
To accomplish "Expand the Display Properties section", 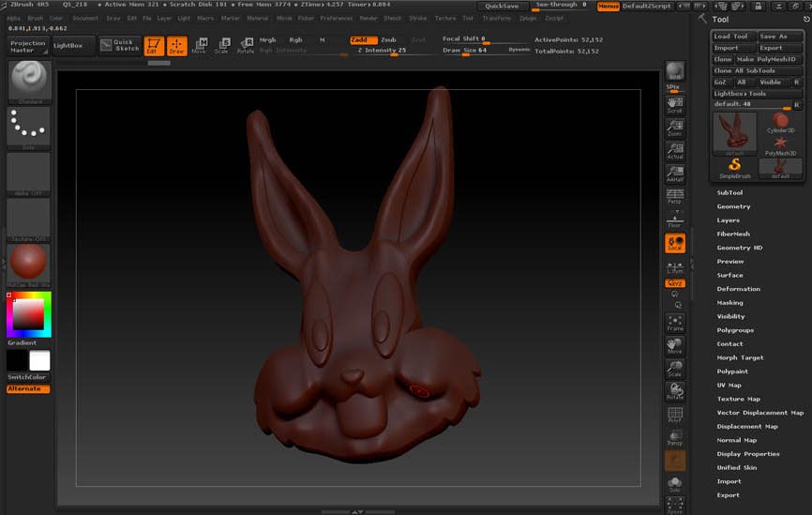I will [748, 454].
